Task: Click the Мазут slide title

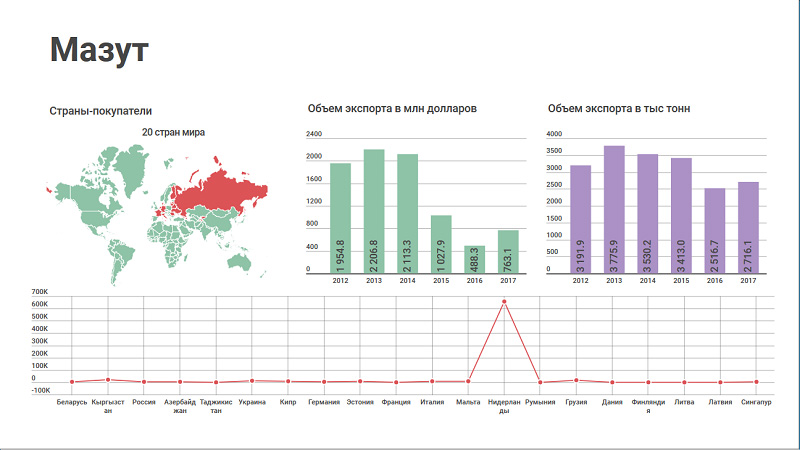Action: coord(99,49)
